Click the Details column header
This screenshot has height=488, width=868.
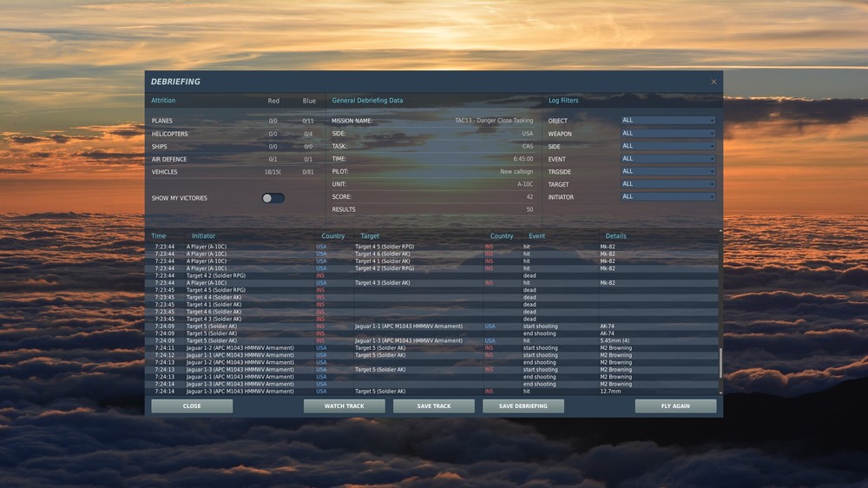coord(615,236)
